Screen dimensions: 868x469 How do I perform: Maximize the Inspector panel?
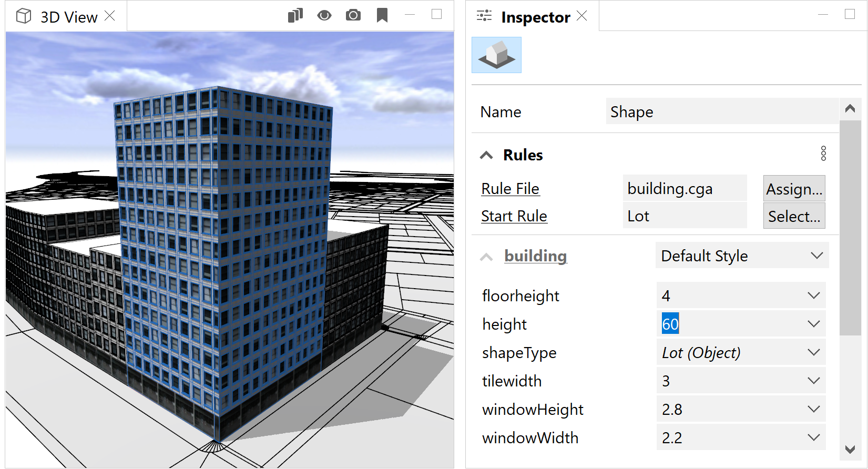[850, 14]
